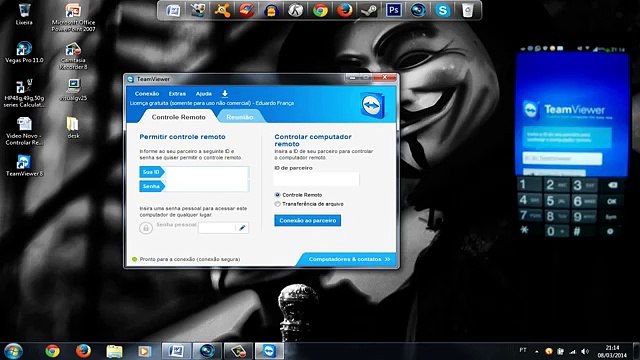
Task: Open the recycle bin in the dock
Action: pyautogui.click(x=467, y=10)
